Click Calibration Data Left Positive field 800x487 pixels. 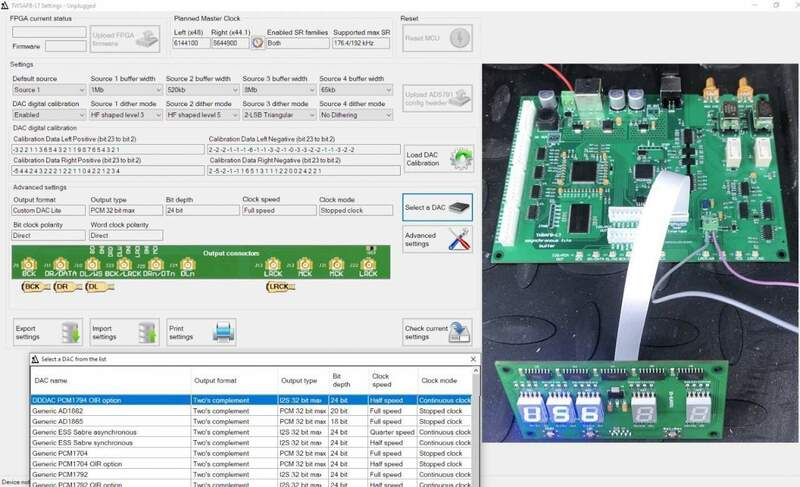point(107,149)
